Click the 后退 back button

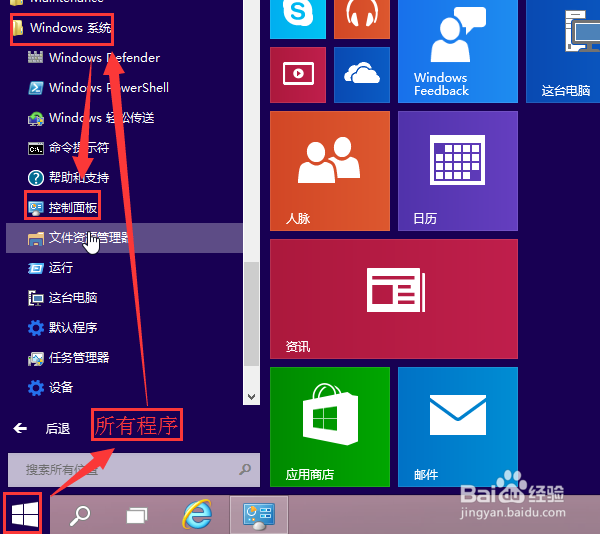tap(41, 428)
